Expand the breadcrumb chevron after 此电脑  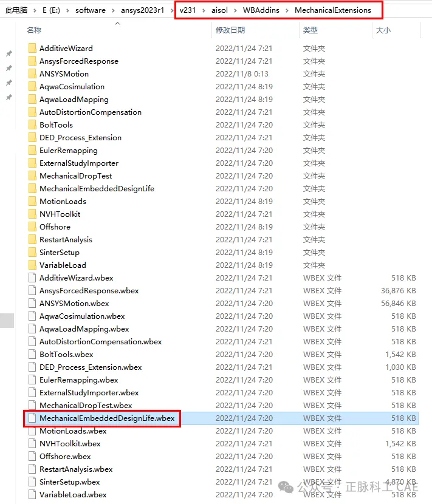(35, 10)
